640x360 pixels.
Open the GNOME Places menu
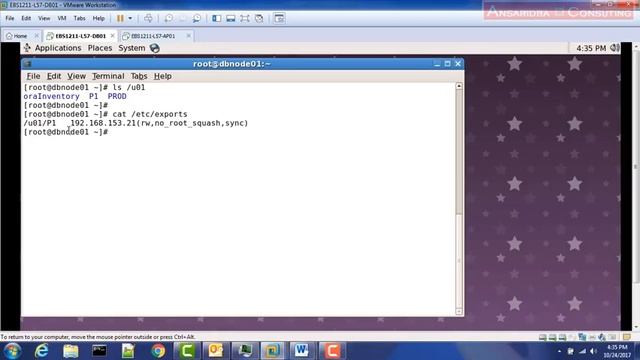(x=100, y=48)
